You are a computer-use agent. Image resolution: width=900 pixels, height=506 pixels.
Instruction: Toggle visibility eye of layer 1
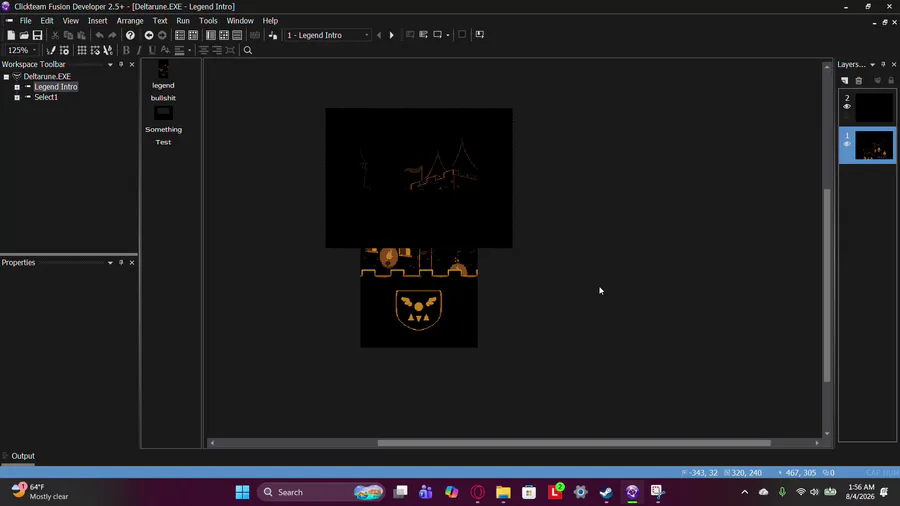point(847,145)
